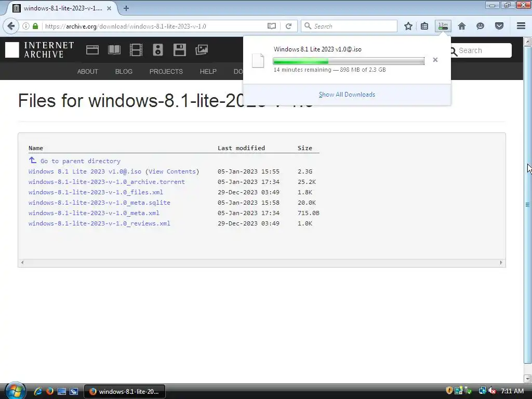
Task: Launch Firefox from quick launch bar
Action: (x=49, y=391)
